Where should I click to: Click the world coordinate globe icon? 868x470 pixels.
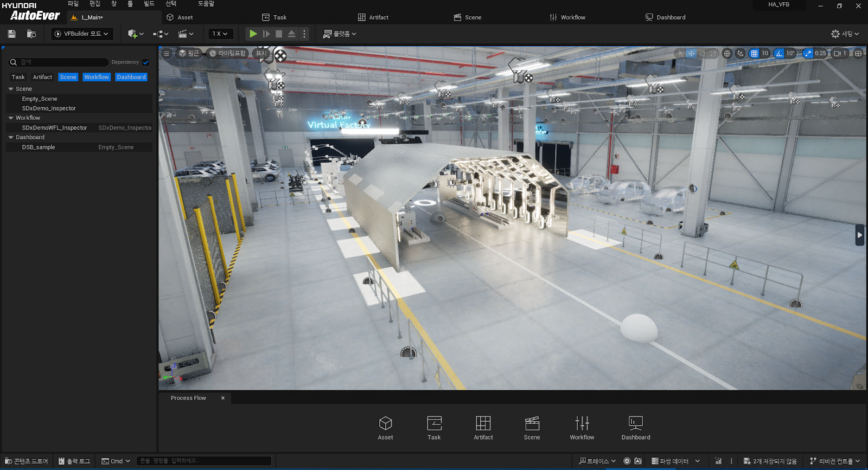click(727, 53)
